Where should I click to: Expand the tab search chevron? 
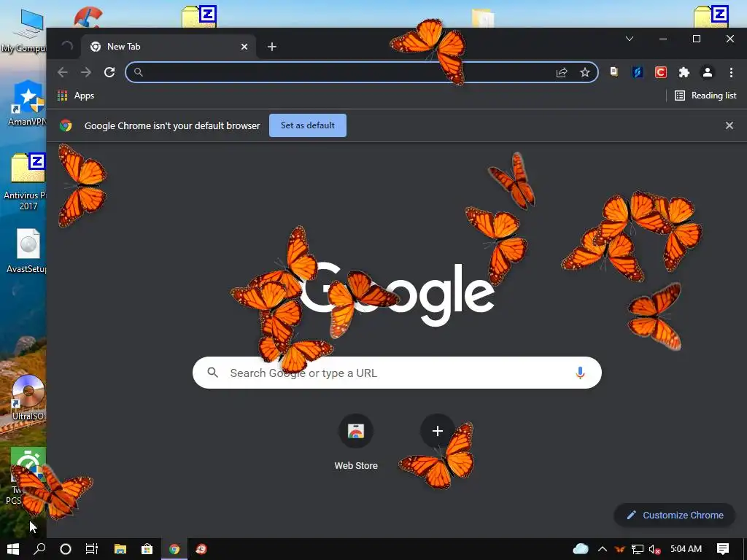pos(630,39)
